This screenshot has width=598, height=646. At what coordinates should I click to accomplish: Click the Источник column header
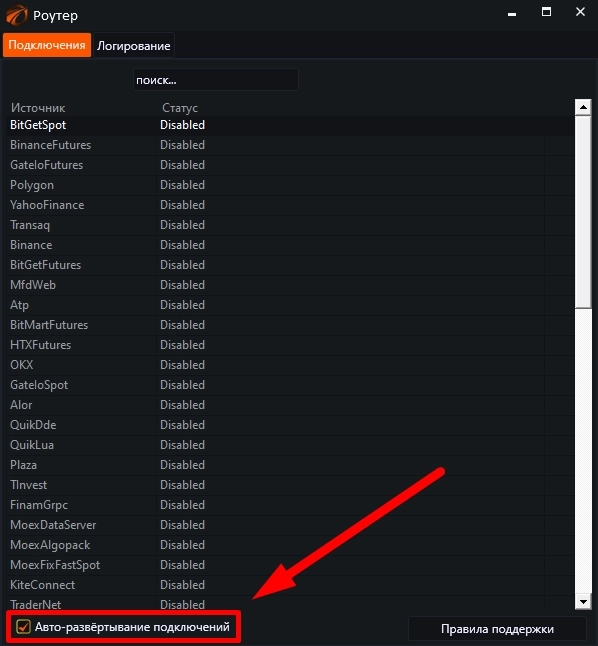38,108
